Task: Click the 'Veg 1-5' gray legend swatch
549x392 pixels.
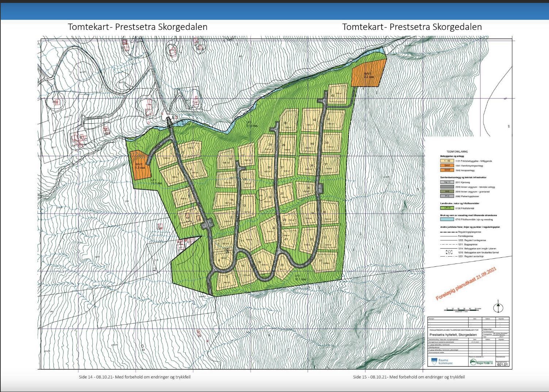Action: click(447, 182)
